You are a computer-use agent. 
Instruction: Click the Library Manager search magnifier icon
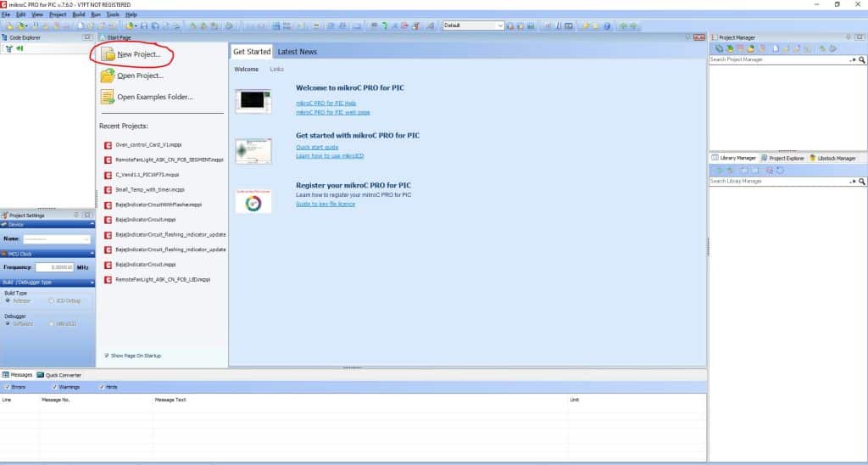(x=862, y=182)
